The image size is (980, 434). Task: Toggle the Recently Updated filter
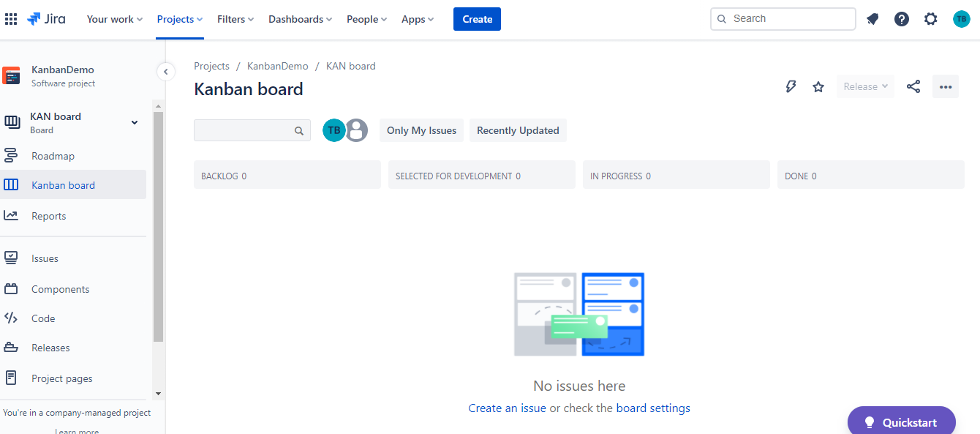(x=518, y=130)
